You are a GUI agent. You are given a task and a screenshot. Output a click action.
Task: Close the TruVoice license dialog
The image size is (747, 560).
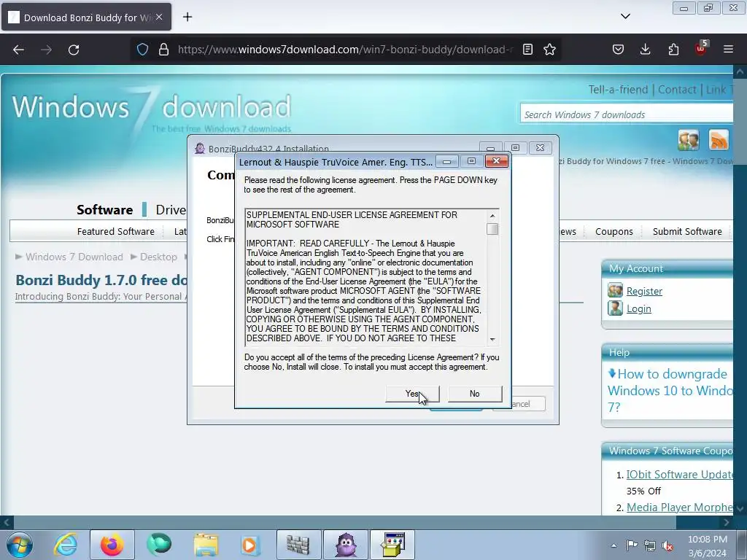point(496,161)
